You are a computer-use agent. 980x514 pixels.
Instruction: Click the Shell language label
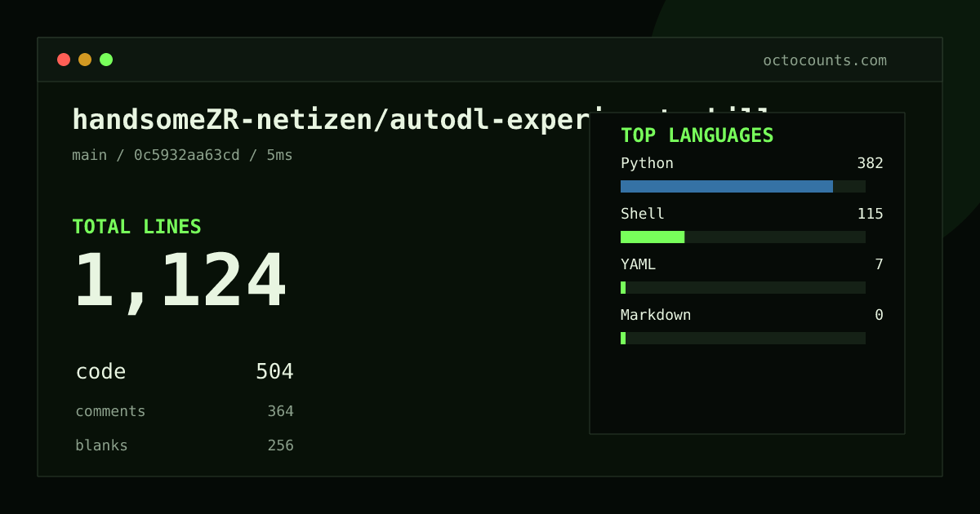click(643, 214)
